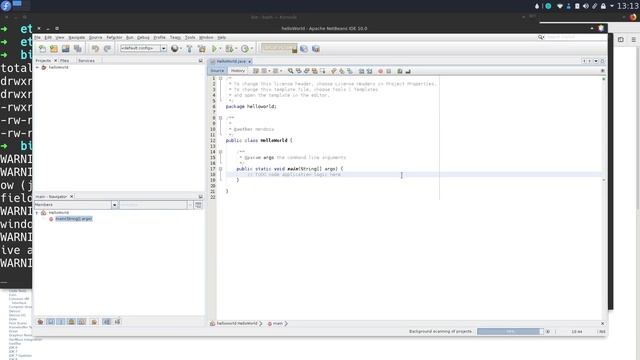Click the search icon in NetBeans menu bar
Image resolution: width=640 pixels, height=360 pixels.
(541, 37)
